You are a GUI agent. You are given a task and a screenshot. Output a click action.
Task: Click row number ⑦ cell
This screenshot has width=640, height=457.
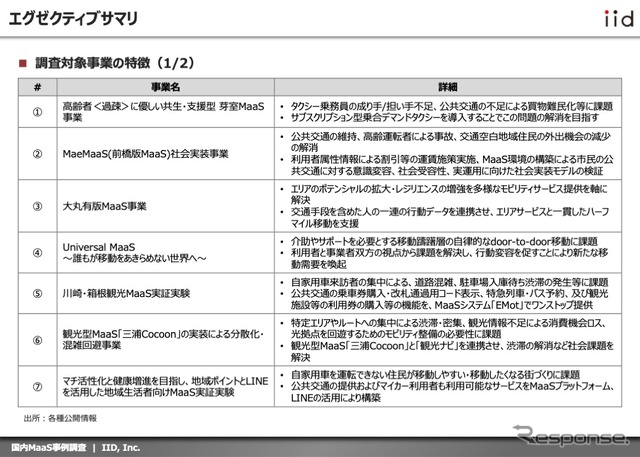[38, 386]
